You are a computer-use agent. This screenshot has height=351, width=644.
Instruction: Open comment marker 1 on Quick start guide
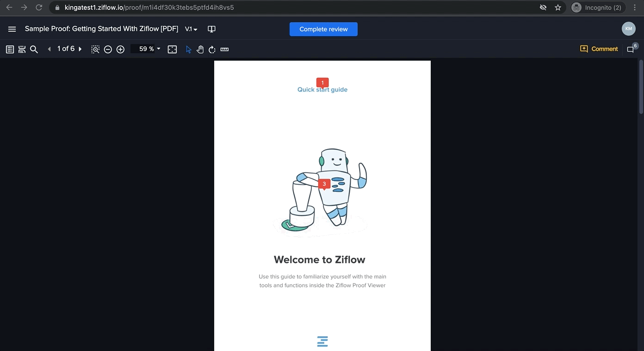click(322, 83)
